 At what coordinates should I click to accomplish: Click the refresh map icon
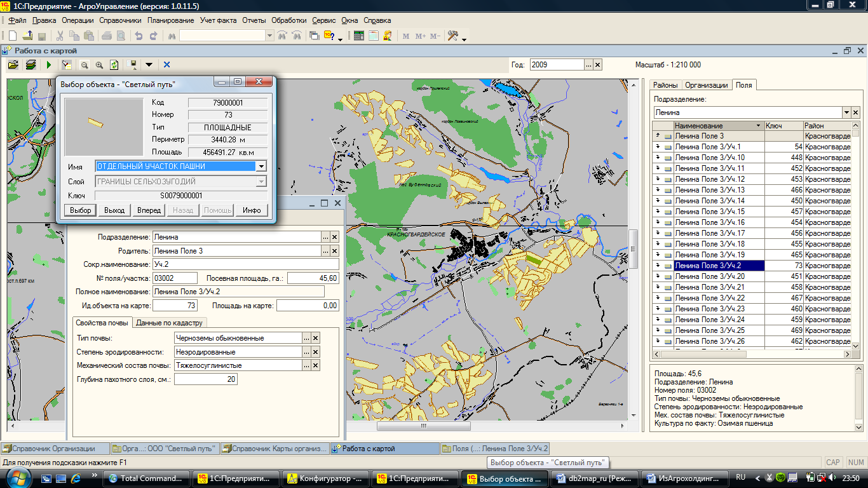coord(114,65)
